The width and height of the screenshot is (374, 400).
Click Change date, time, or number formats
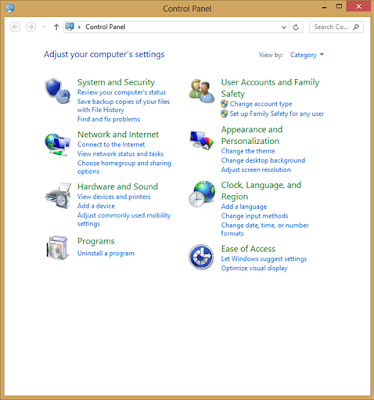pos(265,229)
